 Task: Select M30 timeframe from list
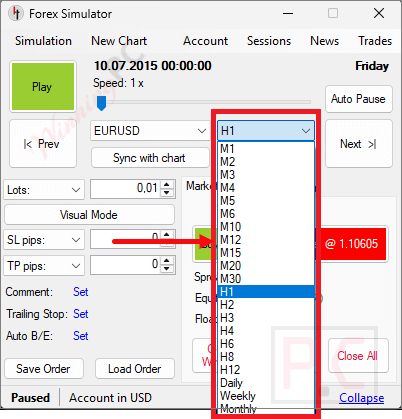(266, 279)
